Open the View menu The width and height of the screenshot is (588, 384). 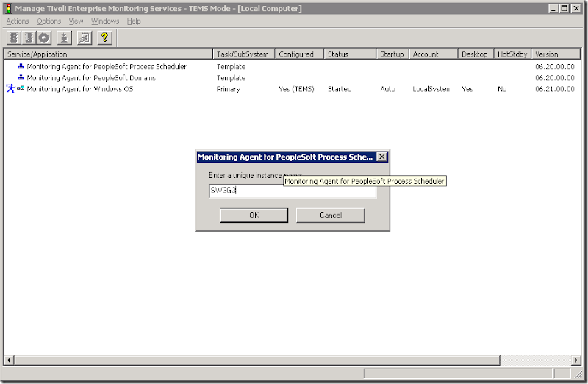tap(76, 21)
